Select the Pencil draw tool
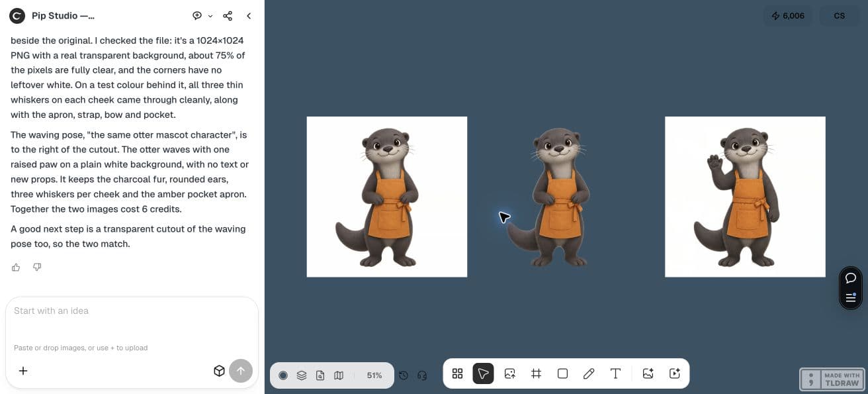This screenshot has width=868, height=394. (589, 373)
